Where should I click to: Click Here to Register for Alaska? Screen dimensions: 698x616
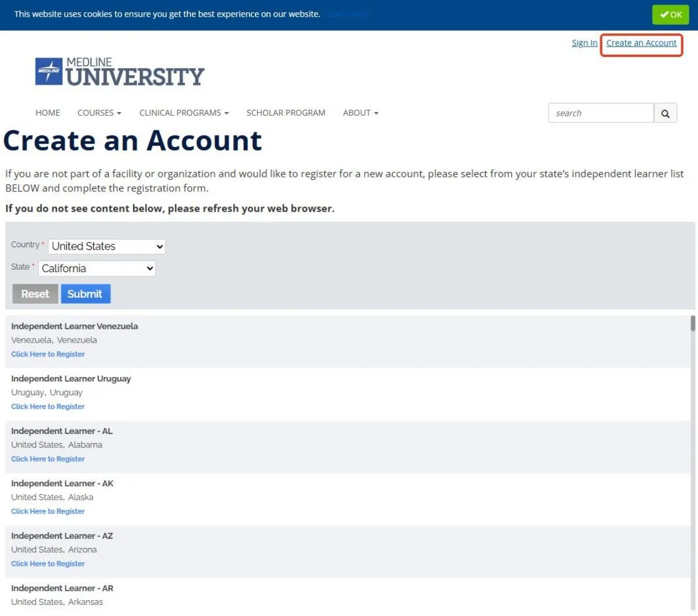point(48,511)
